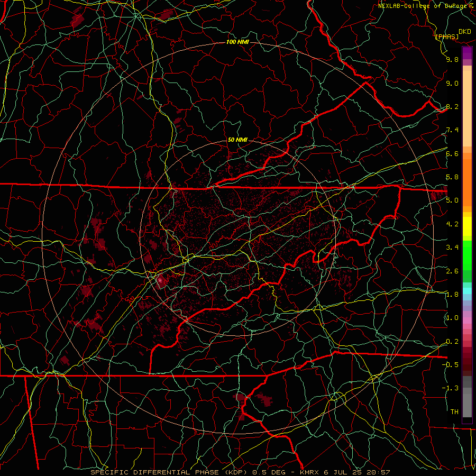This screenshot has height=476, width=476.
Task: Click the 5.0 value on the color scale
Action: click(452, 200)
